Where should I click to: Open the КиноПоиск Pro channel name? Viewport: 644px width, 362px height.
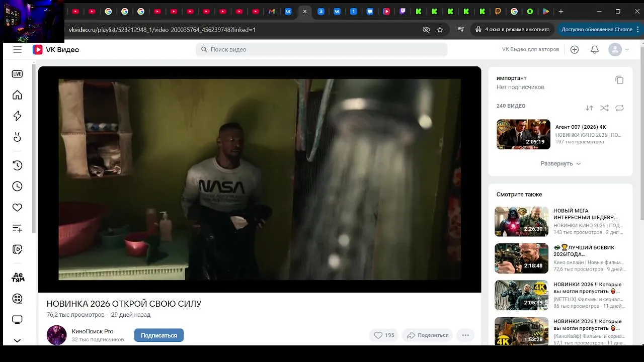click(93, 331)
